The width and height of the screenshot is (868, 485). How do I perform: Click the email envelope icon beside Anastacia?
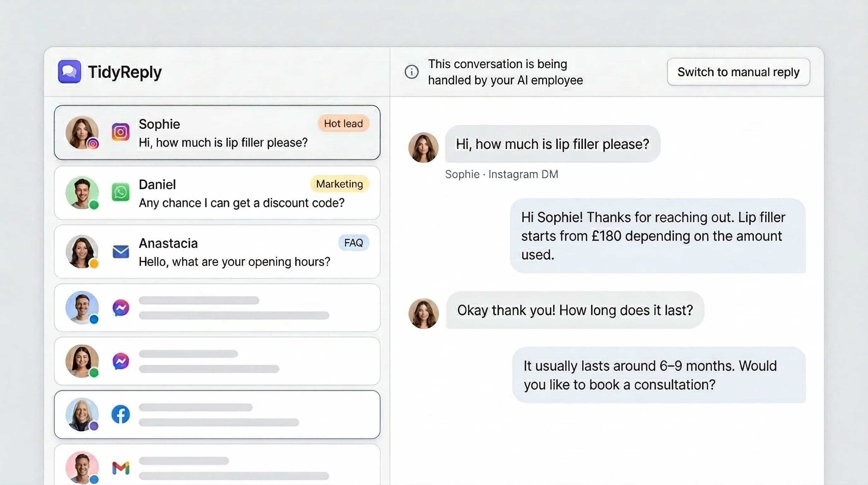[x=120, y=252]
